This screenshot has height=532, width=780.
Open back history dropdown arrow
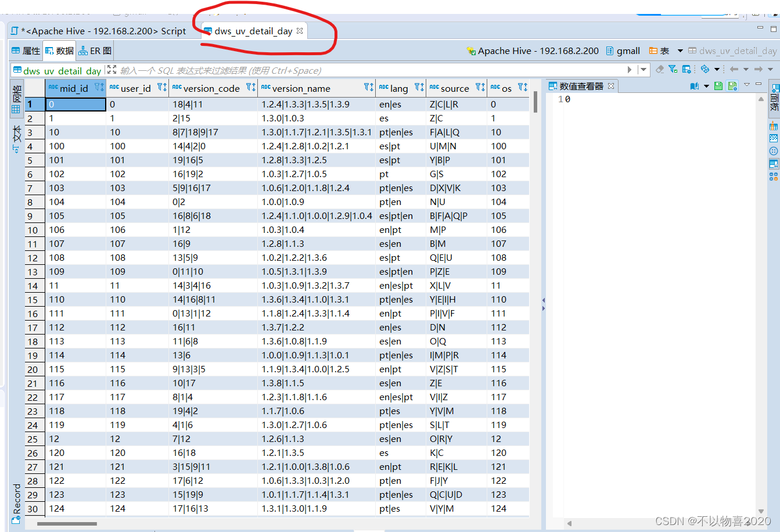click(x=746, y=70)
